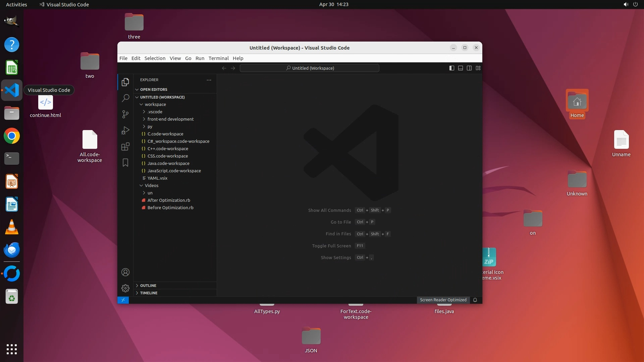Open the Bookmarks view icon
The image size is (644, 362).
[125, 163]
